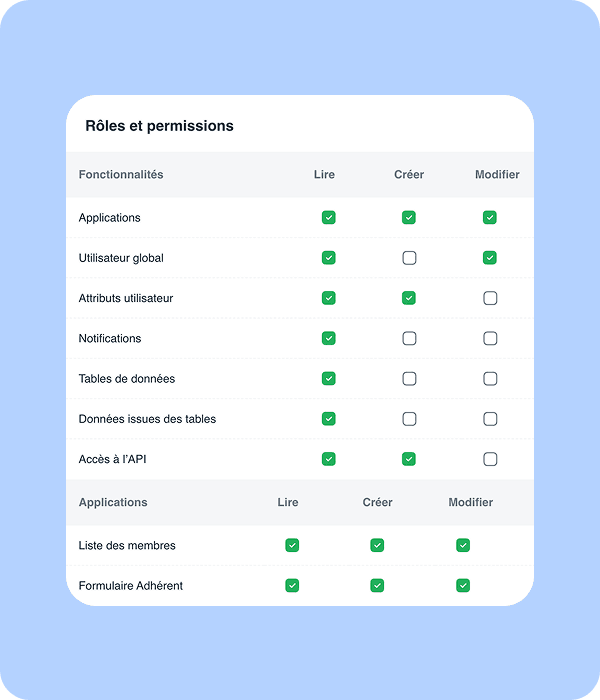The width and height of the screenshot is (600, 700).
Task: Uncheck Créer permission for Applications row
Action: point(409,218)
